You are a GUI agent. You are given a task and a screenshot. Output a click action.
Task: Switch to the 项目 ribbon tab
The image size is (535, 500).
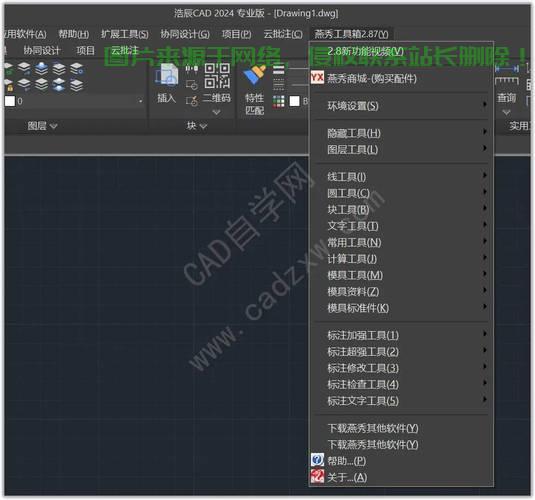tap(85, 51)
